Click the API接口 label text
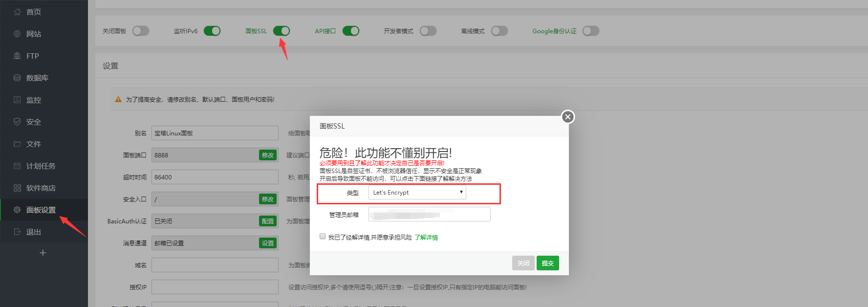 click(325, 31)
